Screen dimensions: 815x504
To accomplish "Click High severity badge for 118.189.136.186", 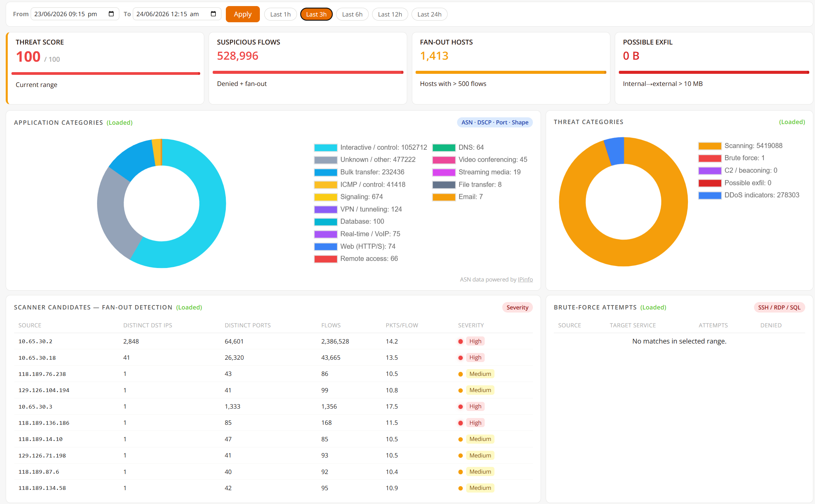I will (475, 423).
